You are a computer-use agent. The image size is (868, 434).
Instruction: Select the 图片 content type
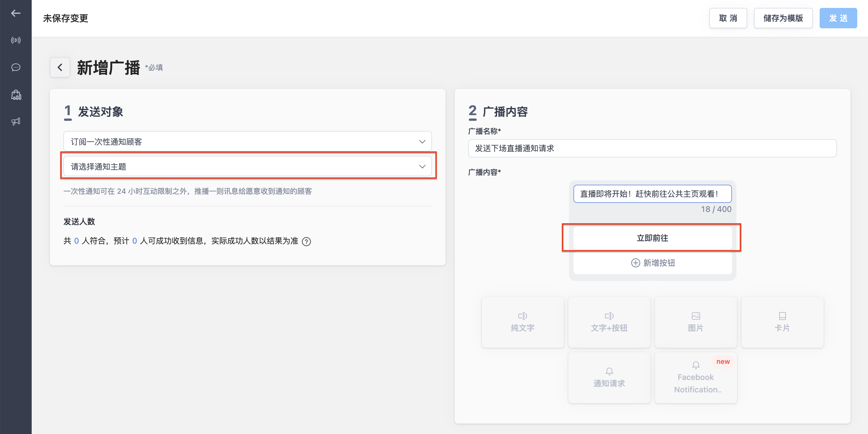click(695, 322)
